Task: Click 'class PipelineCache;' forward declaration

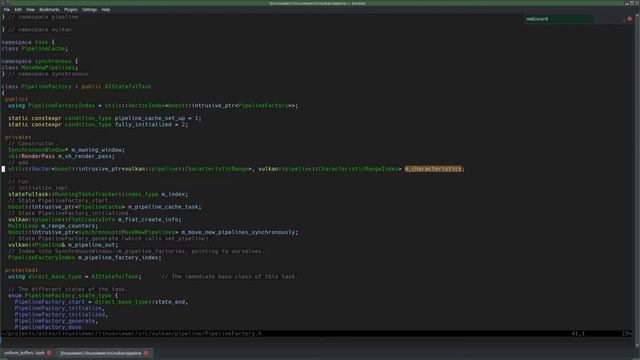Action: tap(35, 49)
